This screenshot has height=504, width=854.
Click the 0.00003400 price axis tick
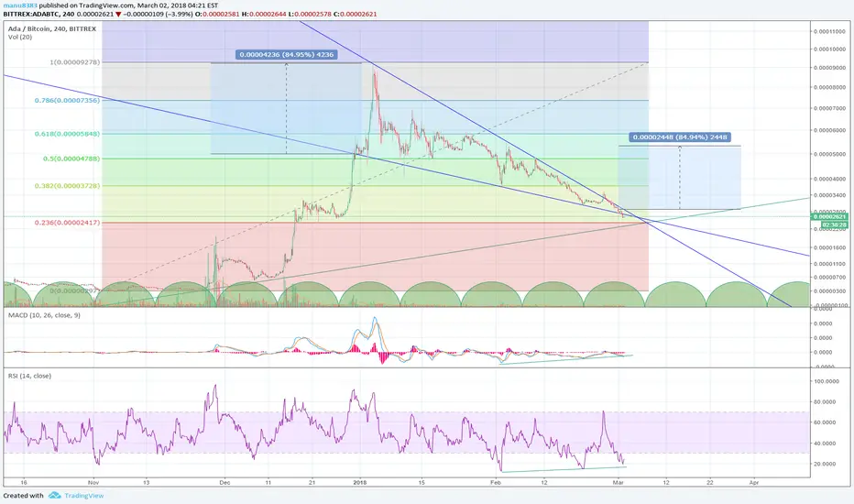tap(829, 195)
